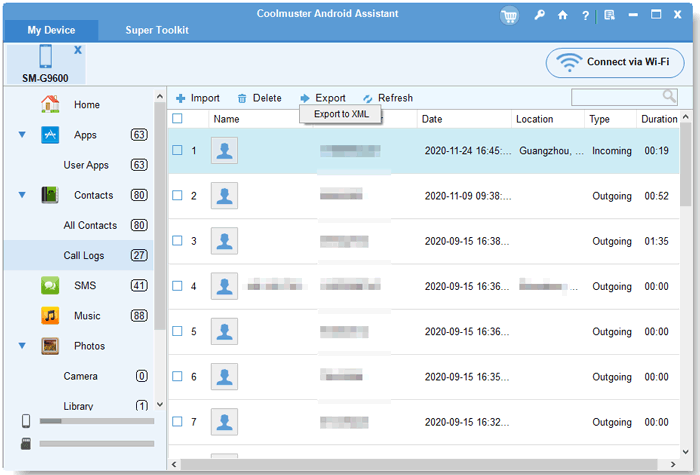The height and width of the screenshot is (475, 700).
Task: Click Connect via Wi-Fi button
Action: [615, 63]
